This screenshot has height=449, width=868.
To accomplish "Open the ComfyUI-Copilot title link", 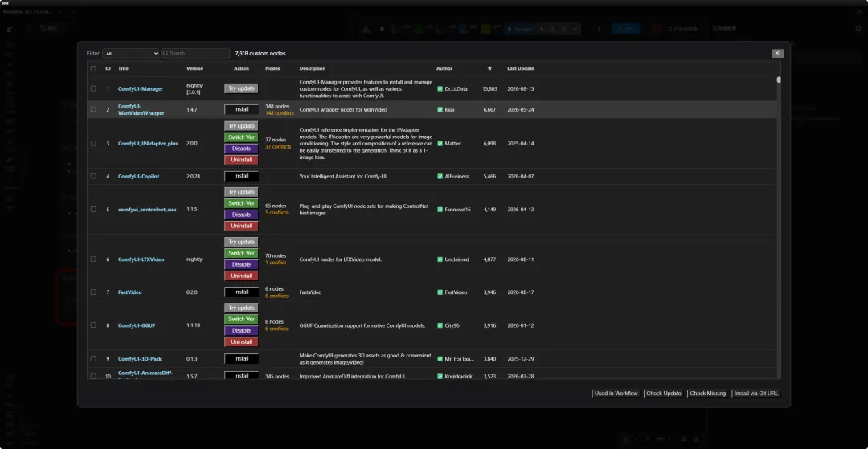I will point(138,177).
